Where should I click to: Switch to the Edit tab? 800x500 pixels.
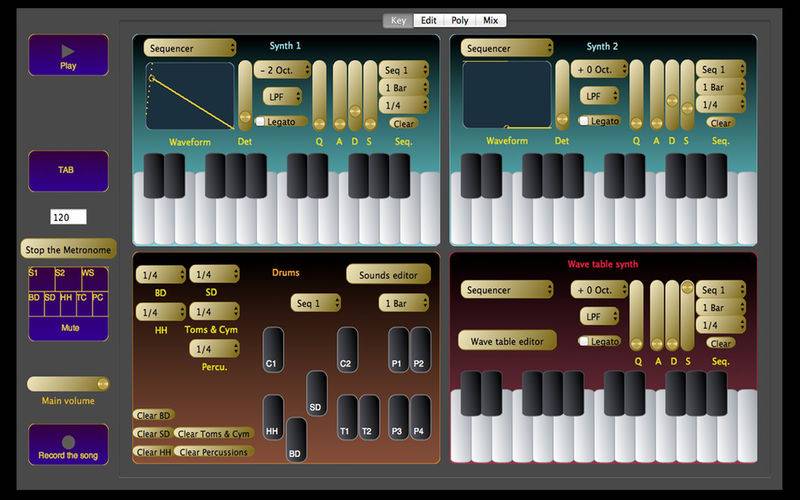click(x=428, y=20)
